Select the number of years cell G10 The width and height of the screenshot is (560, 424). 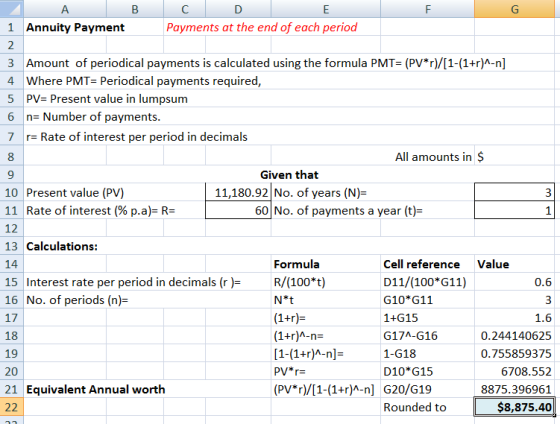(514, 193)
